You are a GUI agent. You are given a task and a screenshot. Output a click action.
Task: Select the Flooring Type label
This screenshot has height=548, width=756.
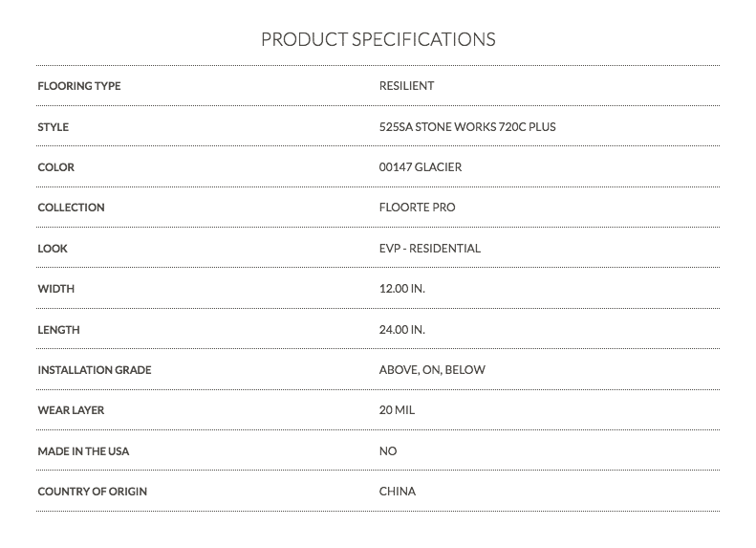(x=79, y=86)
